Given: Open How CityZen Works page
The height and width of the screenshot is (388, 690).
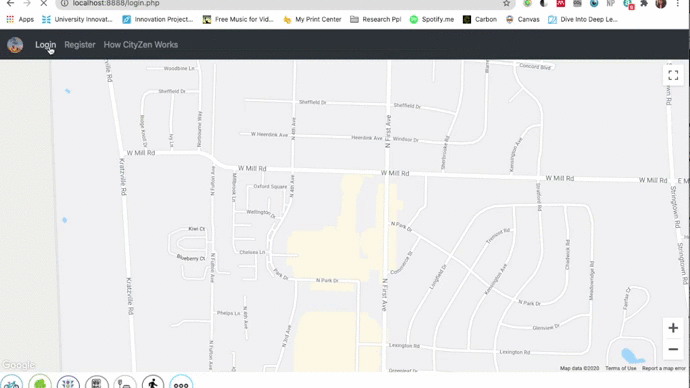Looking at the screenshot, I should pyautogui.click(x=141, y=45).
